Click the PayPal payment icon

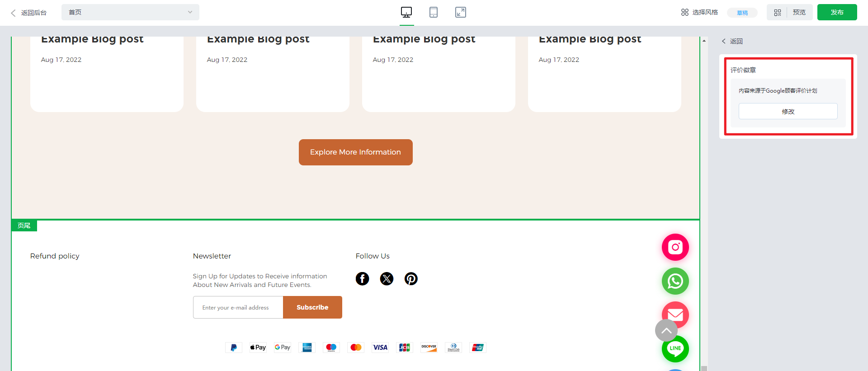[x=234, y=348]
